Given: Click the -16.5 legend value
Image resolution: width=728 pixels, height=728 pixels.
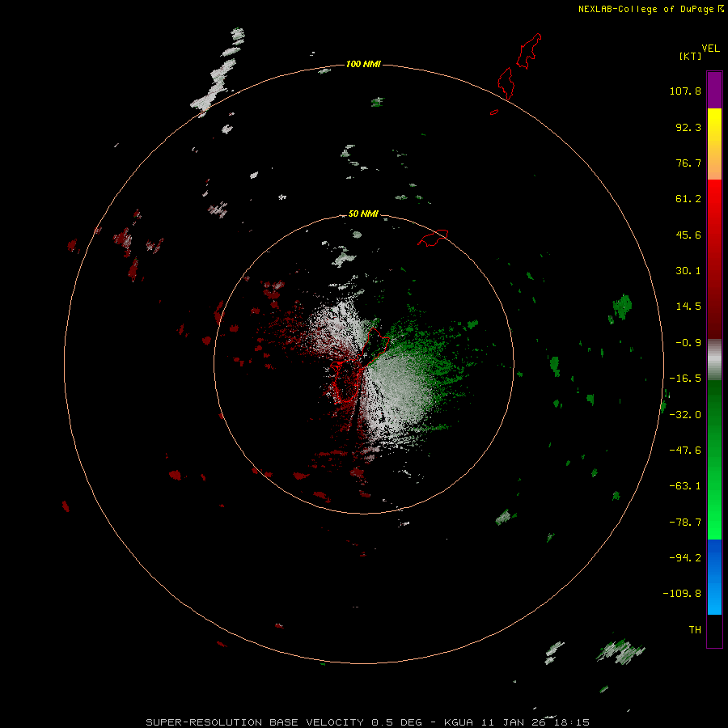Looking at the screenshot, I should [x=685, y=379].
